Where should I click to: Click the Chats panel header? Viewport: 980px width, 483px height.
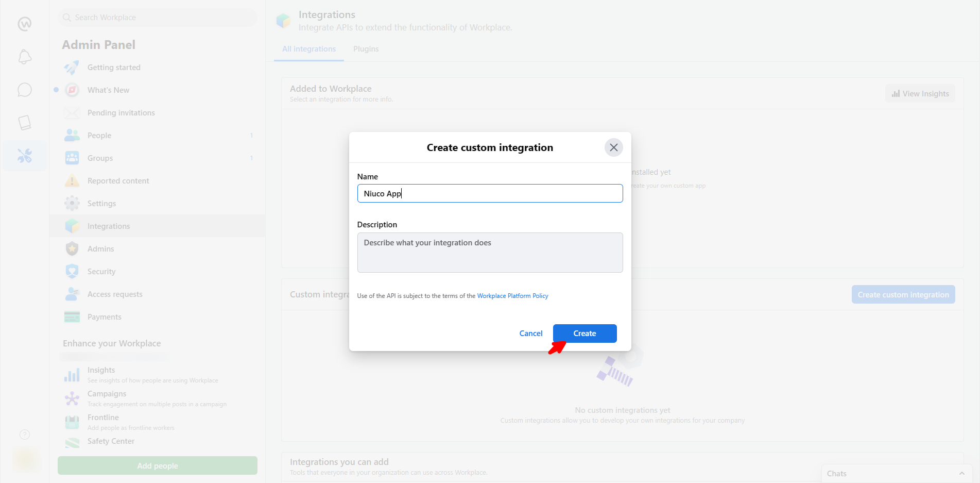click(x=896, y=474)
